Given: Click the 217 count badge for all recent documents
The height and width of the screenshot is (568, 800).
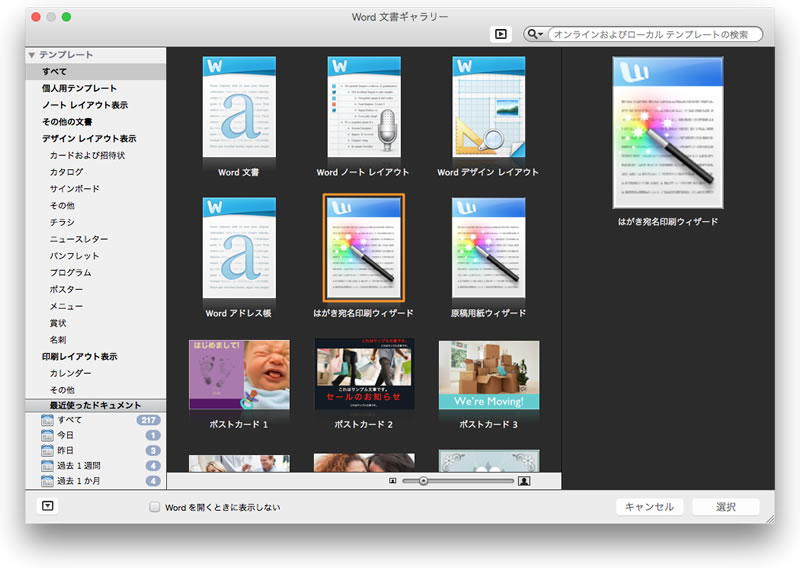Looking at the screenshot, I should click(x=148, y=420).
